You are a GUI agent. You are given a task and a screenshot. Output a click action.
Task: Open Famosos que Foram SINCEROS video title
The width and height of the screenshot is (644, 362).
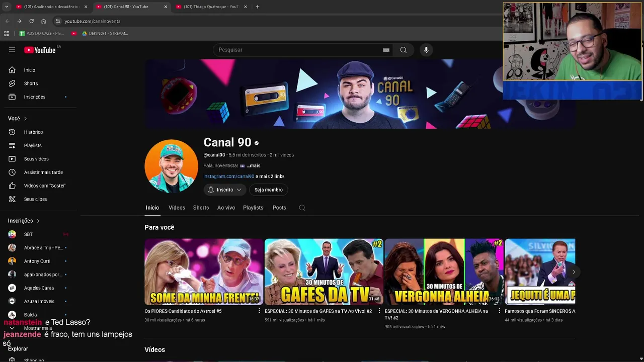[540, 311]
